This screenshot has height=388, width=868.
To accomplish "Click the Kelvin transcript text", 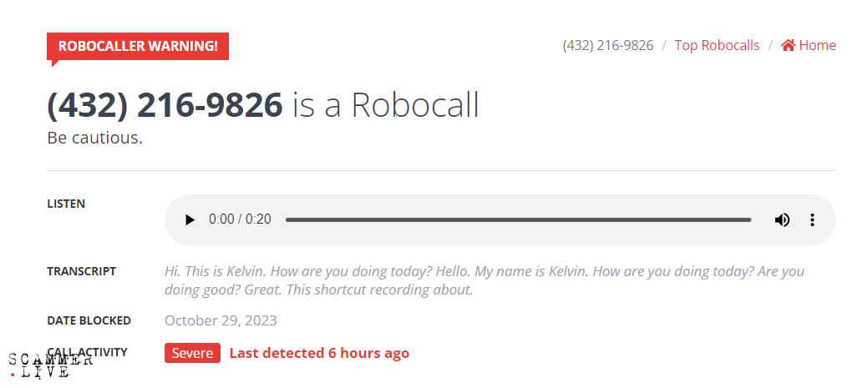I will [x=485, y=280].
